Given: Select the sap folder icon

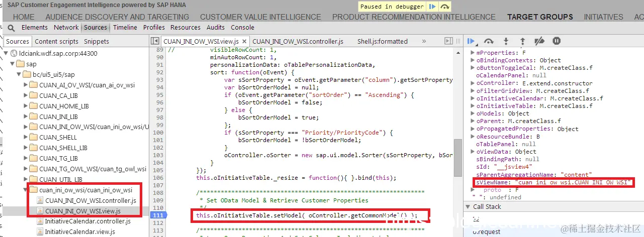Looking at the screenshot, I should (21, 64).
